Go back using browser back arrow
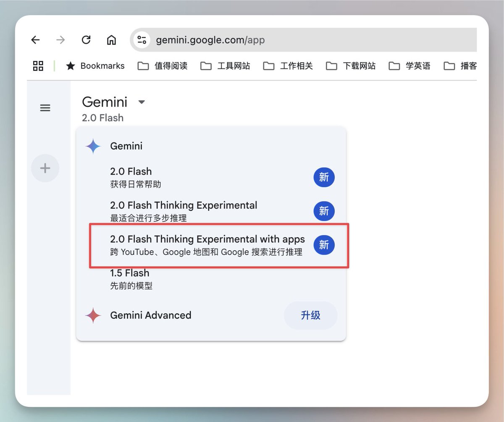504x422 pixels. point(36,40)
